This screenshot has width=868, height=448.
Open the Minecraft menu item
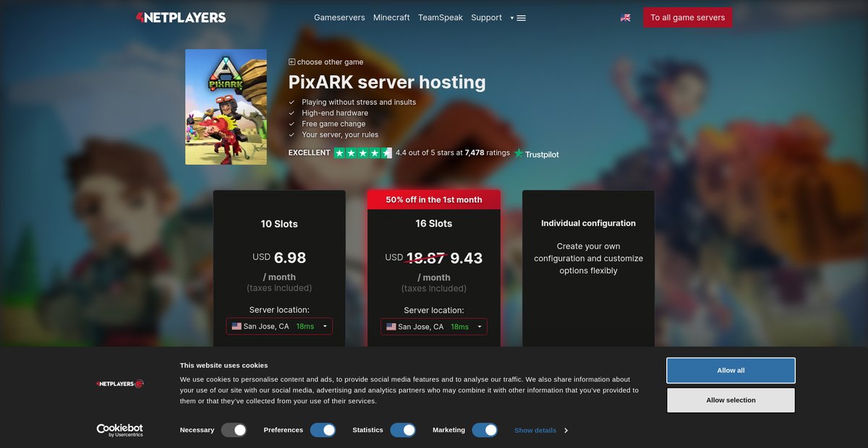391,17
